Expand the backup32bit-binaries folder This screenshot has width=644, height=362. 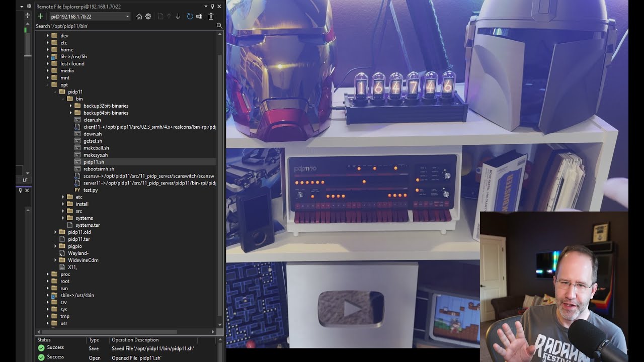coord(71,106)
